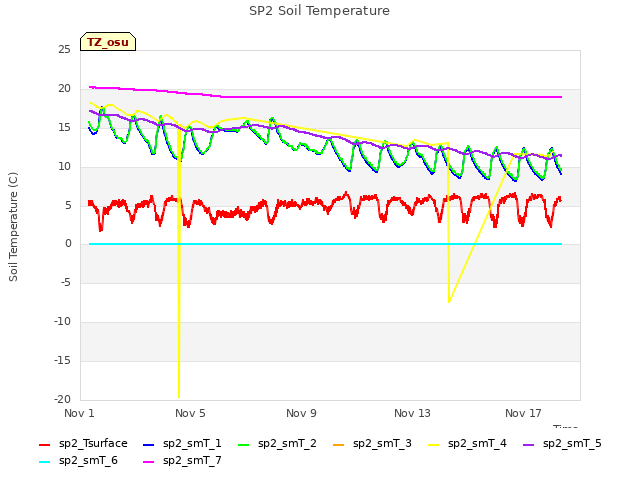The height and width of the screenshot is (480, 640).
Task: Click the 25 y-axis tick label
Action: pyautogui.click(x=64, y=49)
